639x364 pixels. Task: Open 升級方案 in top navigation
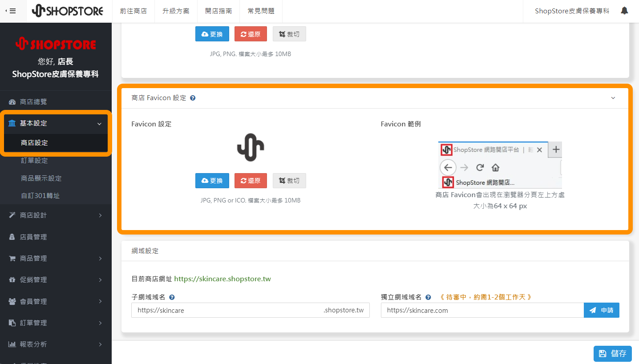176,11
